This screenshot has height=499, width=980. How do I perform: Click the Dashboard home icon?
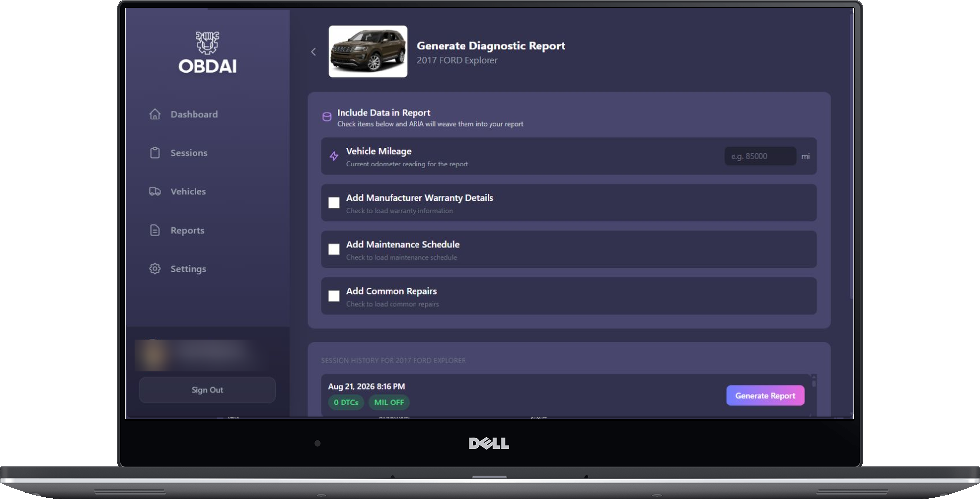click(x=155, y=114)
